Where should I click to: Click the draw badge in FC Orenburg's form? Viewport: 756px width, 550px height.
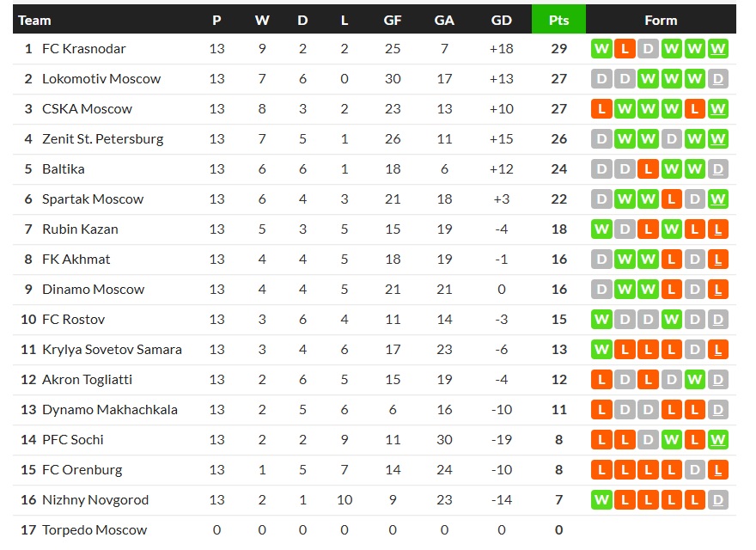(695, 470)
